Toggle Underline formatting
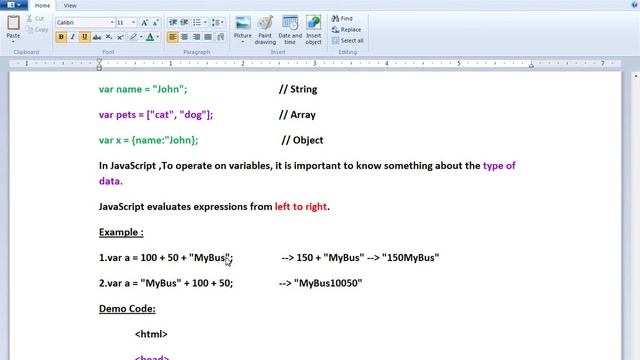Viewport: 640px width, 360px height. (x=84, y=37)
